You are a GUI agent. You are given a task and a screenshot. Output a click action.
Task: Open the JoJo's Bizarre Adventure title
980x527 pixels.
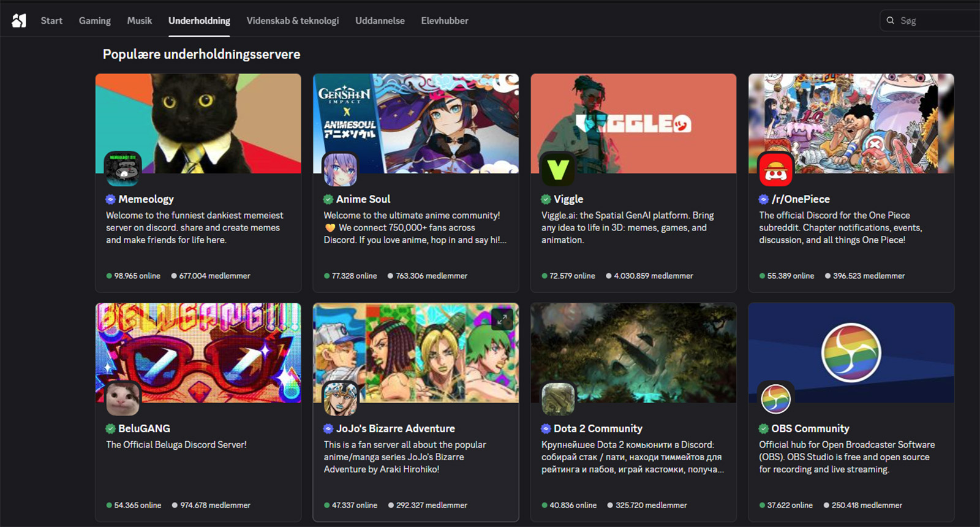[396, 428]
